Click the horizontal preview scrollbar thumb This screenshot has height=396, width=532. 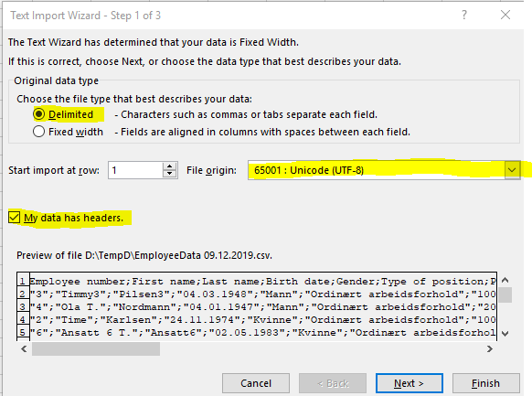[x=96, y=348]
